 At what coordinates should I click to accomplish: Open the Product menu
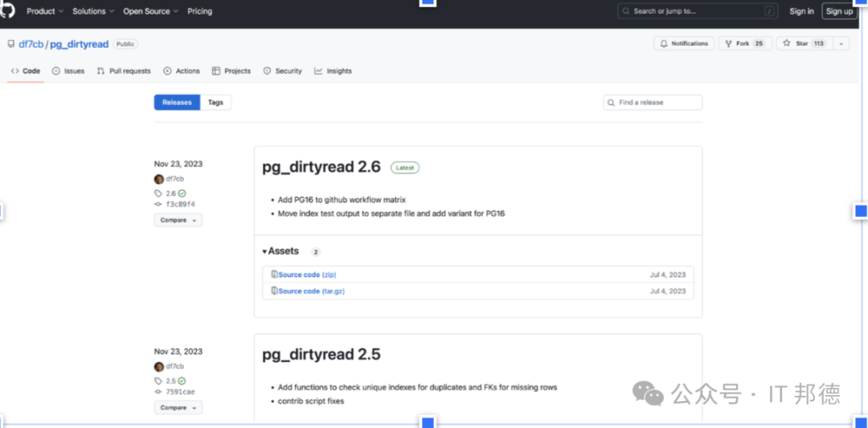point(45,11)
